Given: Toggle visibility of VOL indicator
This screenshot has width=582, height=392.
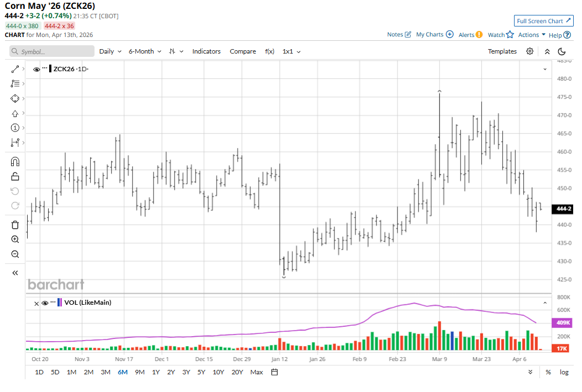Looking at the screenshot, I should 45,303.
